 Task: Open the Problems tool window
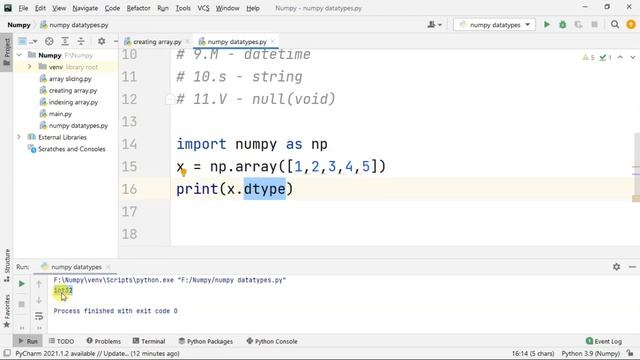tap(104, 341)
